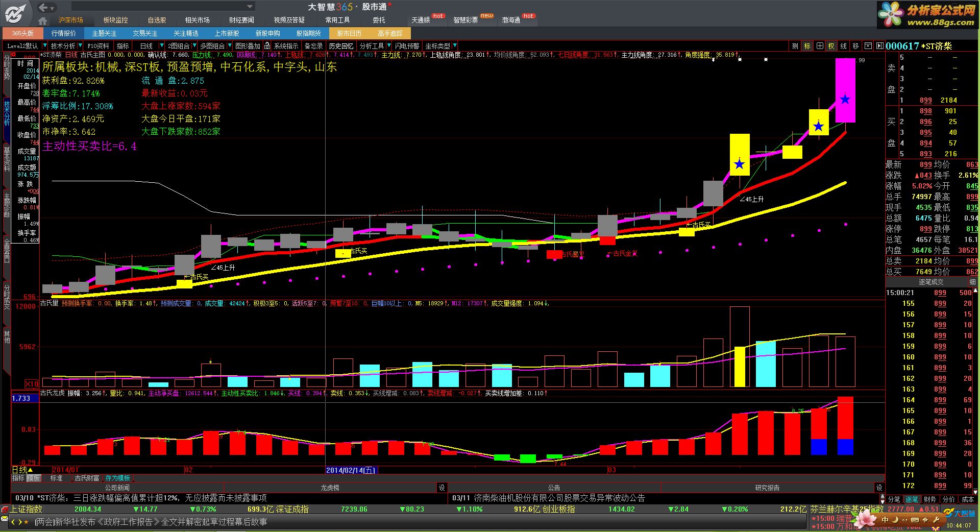This screenshot has height=532, width=980.
Task: Open the 技术分析 dropdown arrow
Action: (81, 46)
